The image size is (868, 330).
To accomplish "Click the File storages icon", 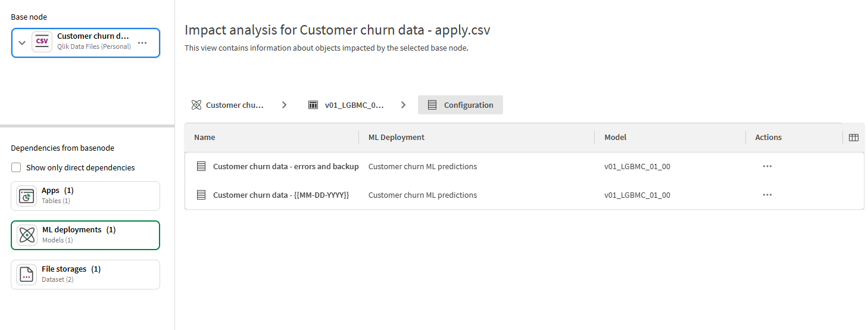I will (x=27, y=275).
